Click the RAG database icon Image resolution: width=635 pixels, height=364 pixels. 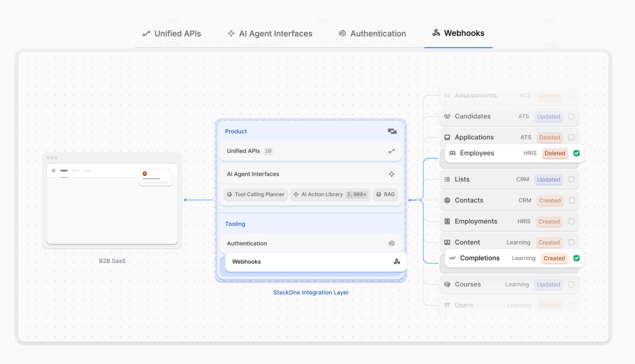click(379, 195)
